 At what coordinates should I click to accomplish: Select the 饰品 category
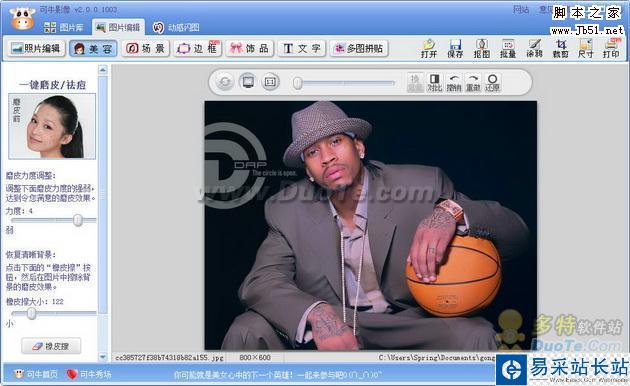tap(250, 48)
